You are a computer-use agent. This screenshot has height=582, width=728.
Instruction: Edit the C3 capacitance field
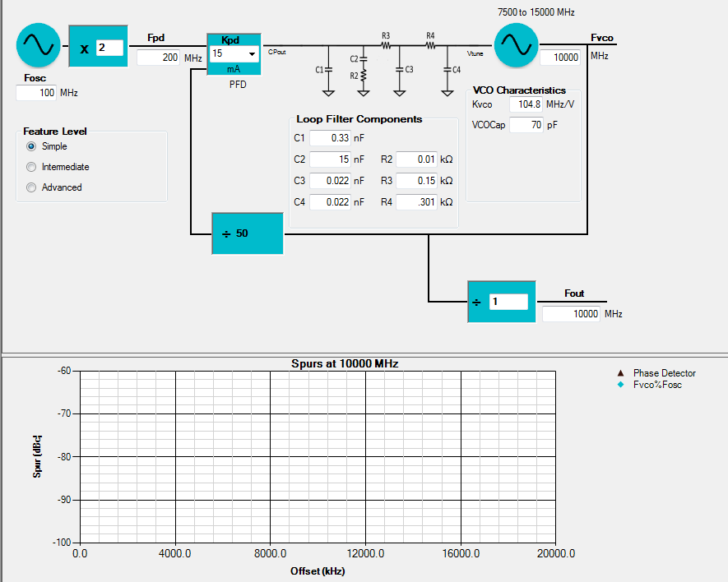click(330, 181)
